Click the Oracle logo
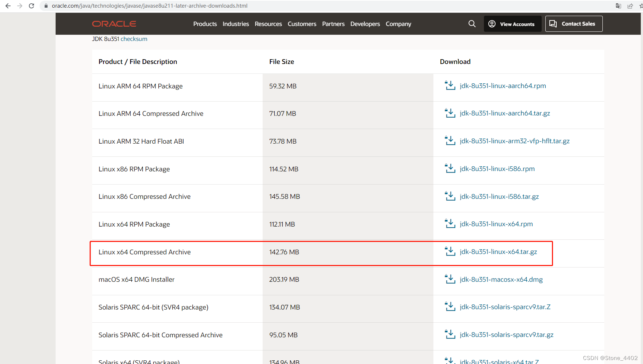This screenshot has height=364, width=643. 114,24
